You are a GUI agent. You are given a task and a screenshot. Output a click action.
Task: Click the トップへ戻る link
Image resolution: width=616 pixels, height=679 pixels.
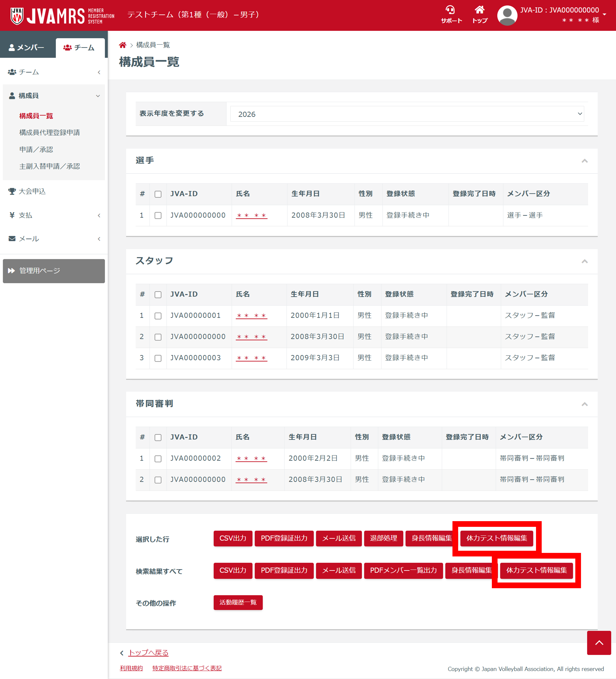coord(148,653)
